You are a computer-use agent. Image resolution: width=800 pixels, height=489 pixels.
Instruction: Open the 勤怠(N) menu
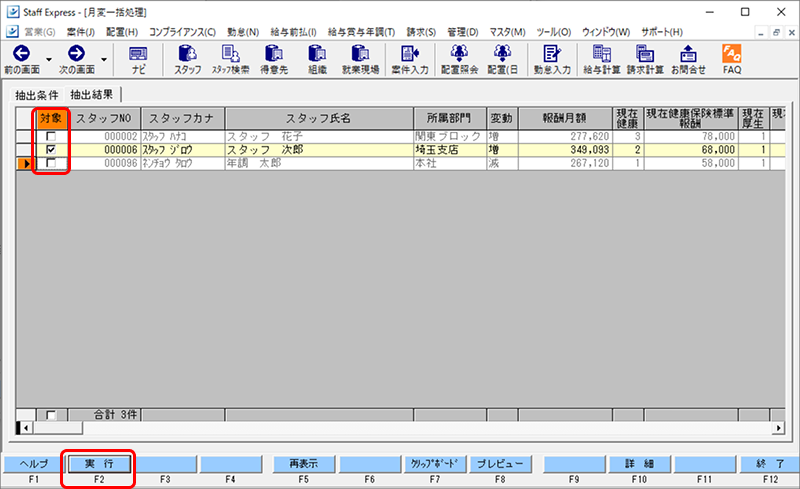pyautogui.click(x=243, y=32)
